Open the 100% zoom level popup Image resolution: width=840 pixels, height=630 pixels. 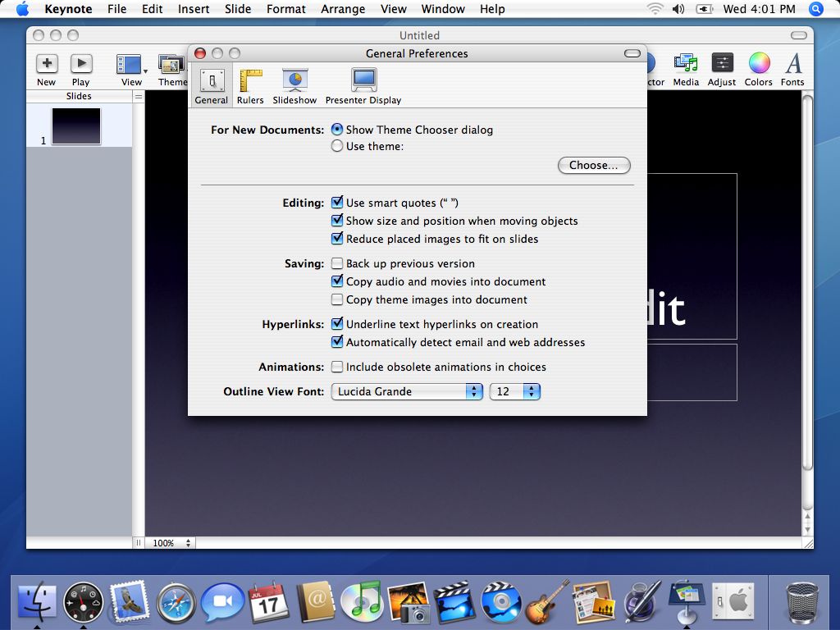171,543
